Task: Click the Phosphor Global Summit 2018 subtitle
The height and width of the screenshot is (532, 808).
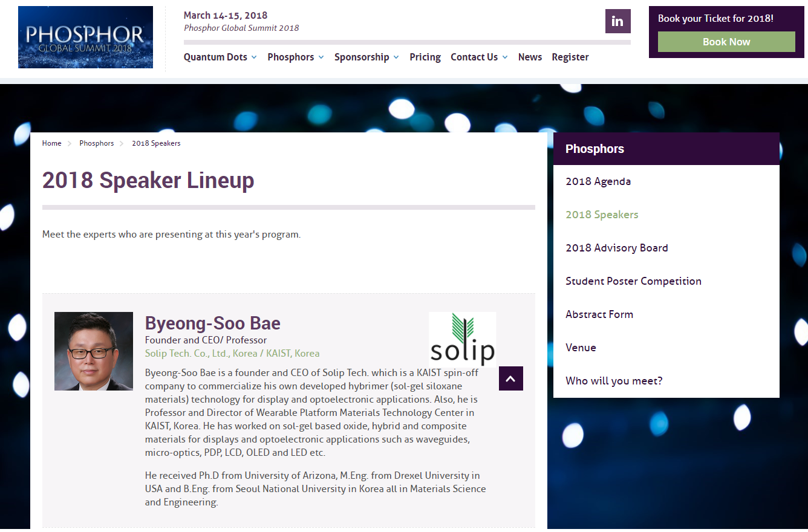Action: [x=241, y=28]
